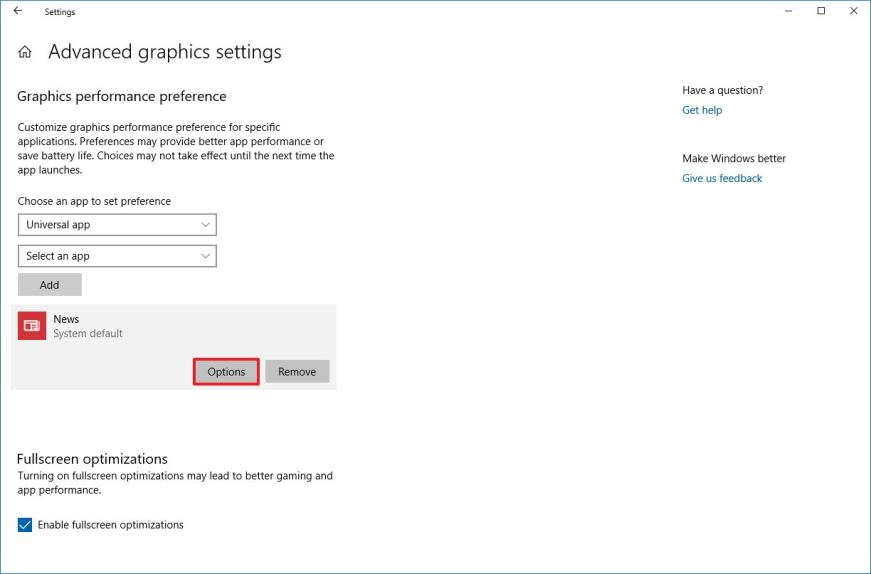
Task: Remove the News app from the list
Action: coord(297,372)
